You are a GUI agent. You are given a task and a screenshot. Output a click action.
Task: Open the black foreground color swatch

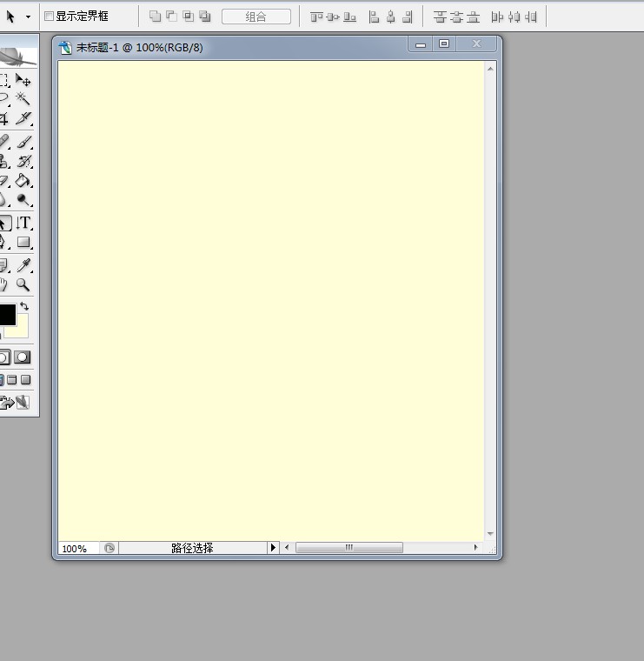(8, 315)
